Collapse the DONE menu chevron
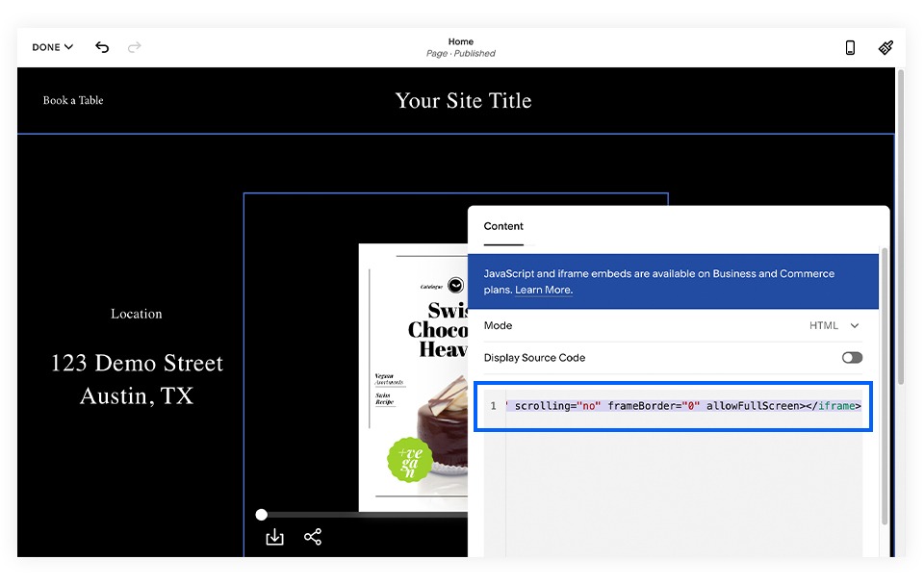 (x=69, y=47)
